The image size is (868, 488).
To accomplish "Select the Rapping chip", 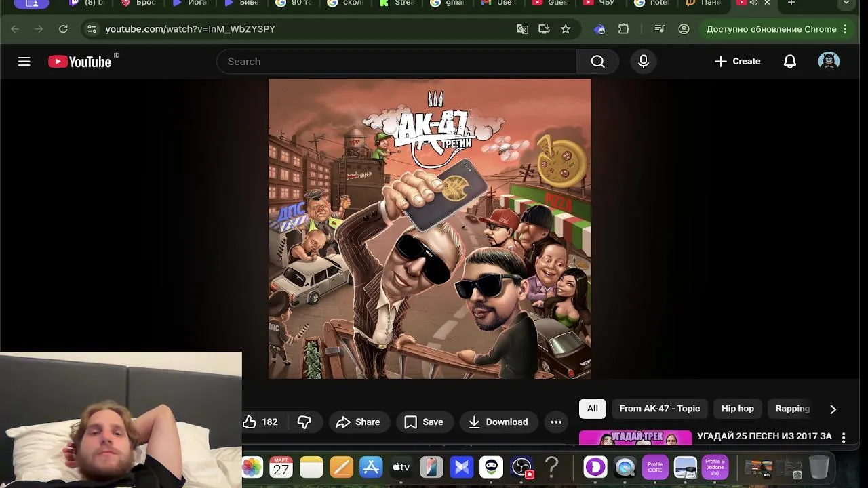I will 792,409.
